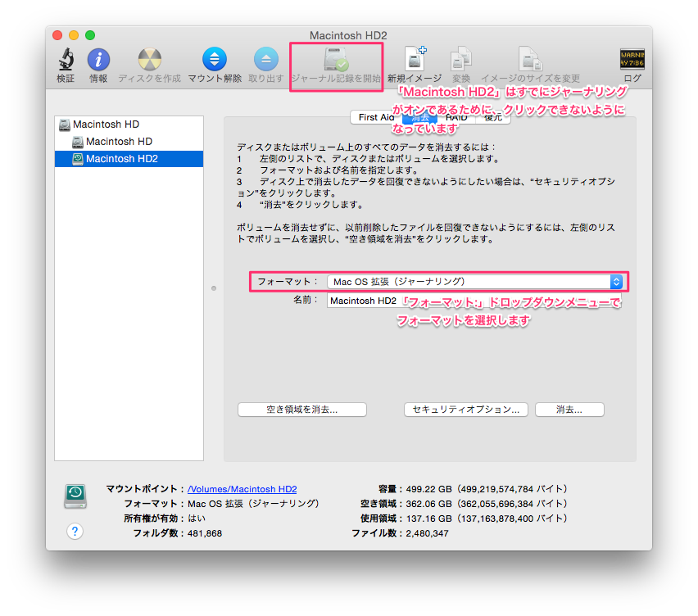The width and height of the screenshot is (698, 616).
Task: Switch to the First Aid tab
Action: click(376, 117)
